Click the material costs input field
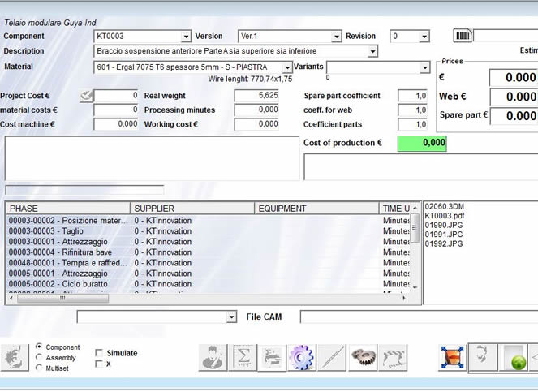The image size is (538, 392). (x=116, y=110)
